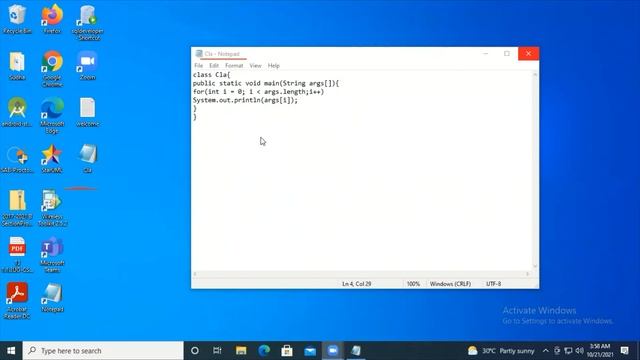Select the 2017-2021 zipped folder icon
This screenshot has width=640, height=360.
[x=17, y=208]
